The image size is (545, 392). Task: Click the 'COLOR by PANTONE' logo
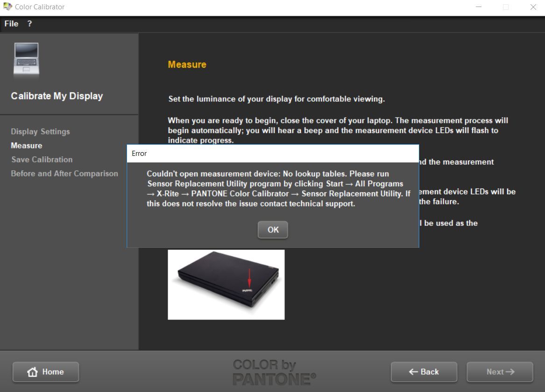(274, 372)
